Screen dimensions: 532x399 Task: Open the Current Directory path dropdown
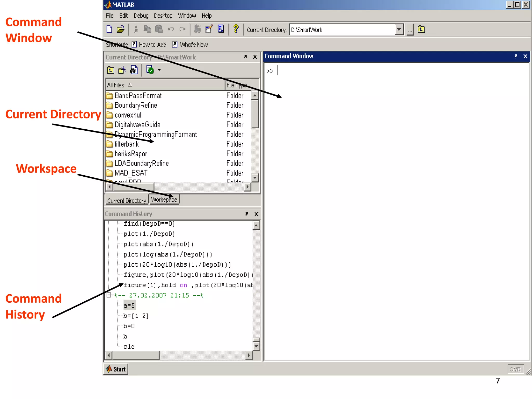399,30
